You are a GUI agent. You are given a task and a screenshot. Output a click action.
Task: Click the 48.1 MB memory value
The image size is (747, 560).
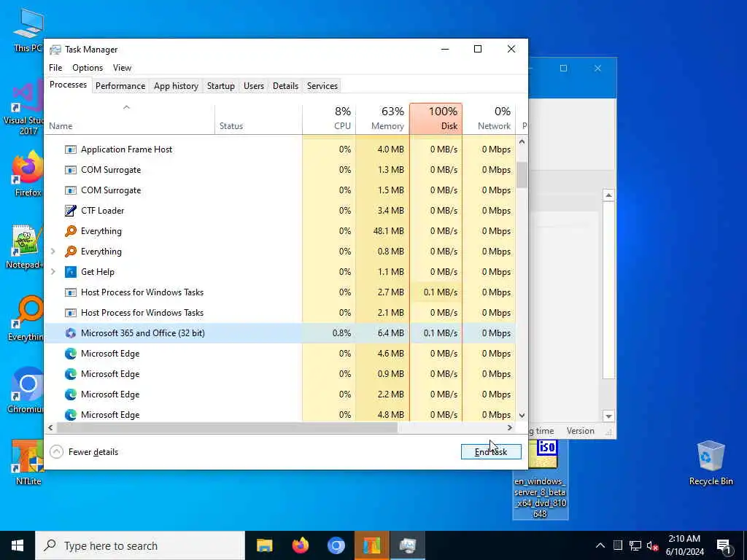[389, 231]
